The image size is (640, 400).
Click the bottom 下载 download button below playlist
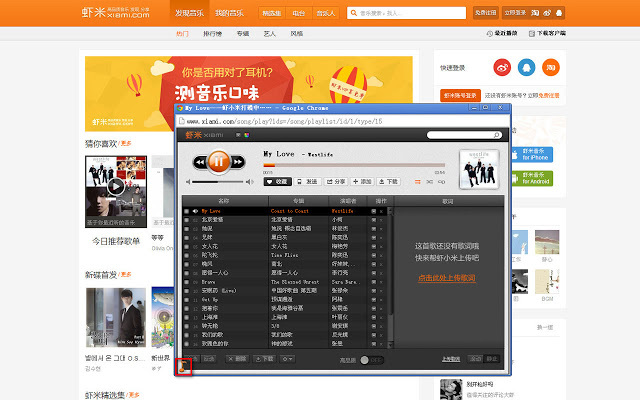coord(264,359)
